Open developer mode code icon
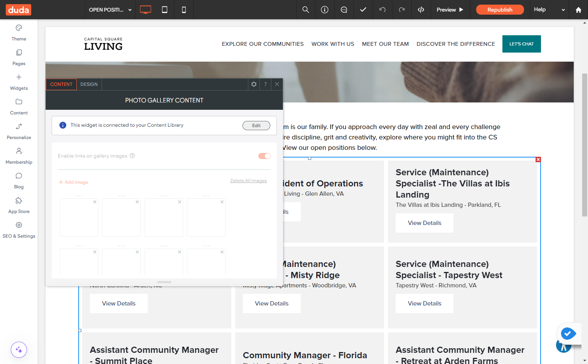The height and width of the screenshot is (364, 588). tap(421, 10)
